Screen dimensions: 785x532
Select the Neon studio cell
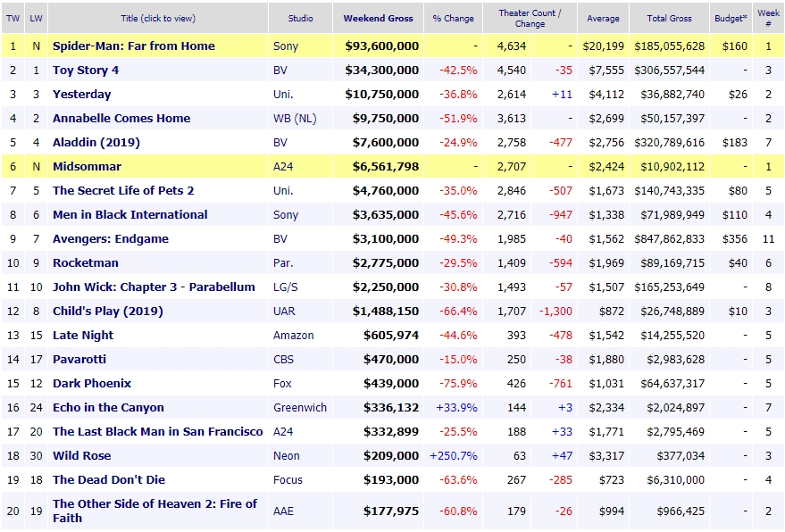pos(287,455)
